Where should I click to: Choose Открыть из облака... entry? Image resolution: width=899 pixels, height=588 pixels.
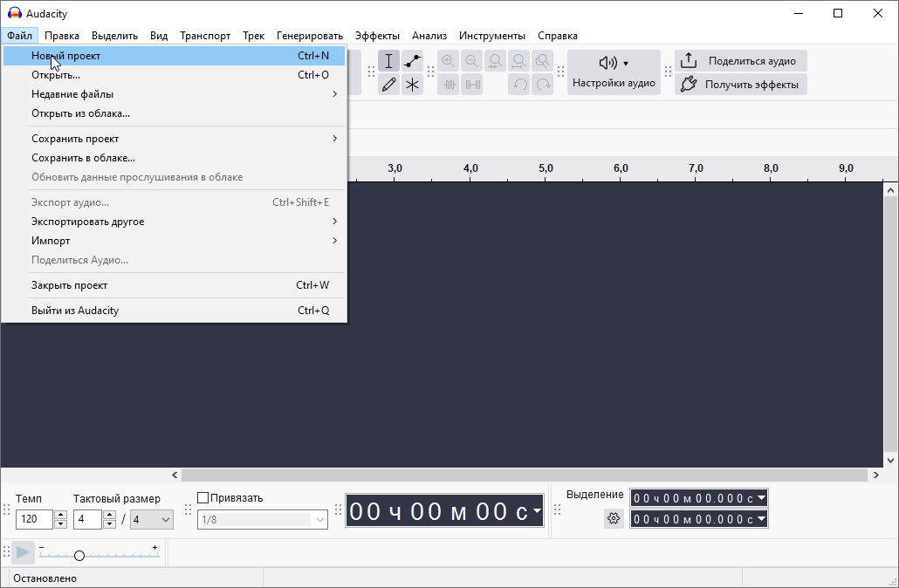pos(175,113)
